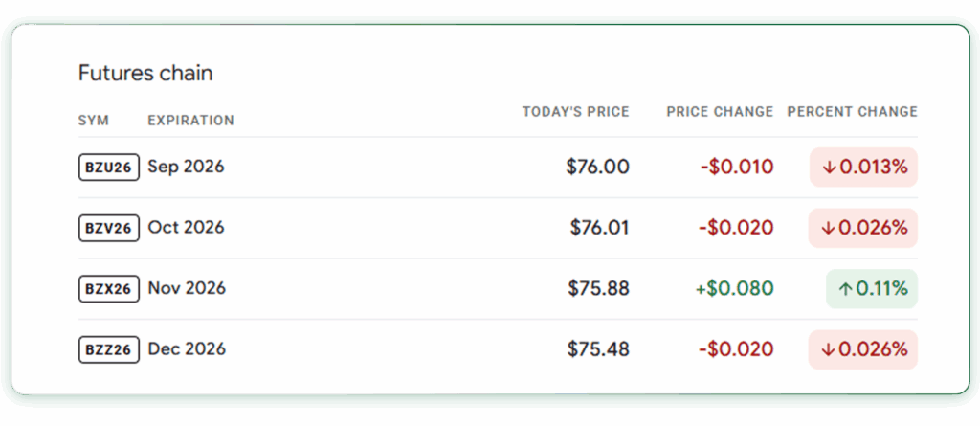Sort by the Today's Price column header
980x426 pixels.
click(x=575, y=112)
